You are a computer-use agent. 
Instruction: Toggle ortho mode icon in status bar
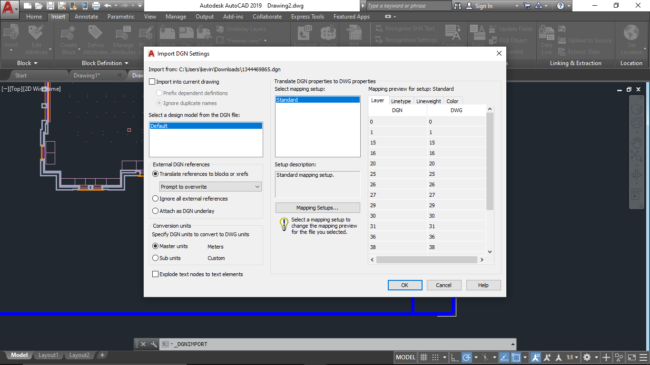(455, 357)
